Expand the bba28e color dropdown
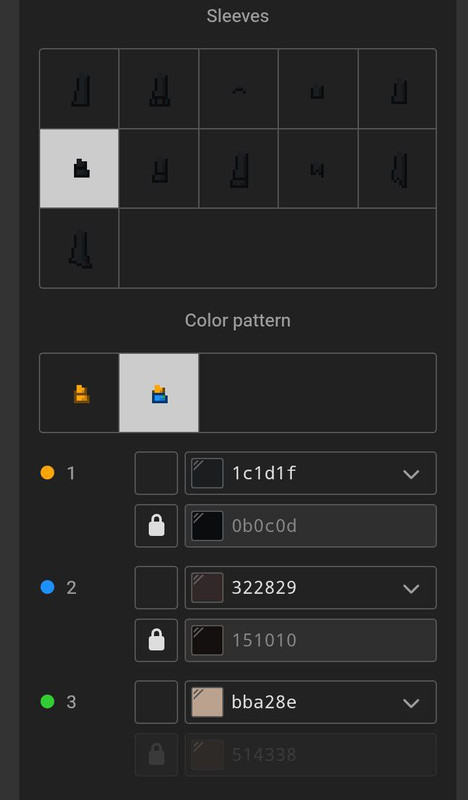The width and height of the screenshot is (468, 800). point(411,702)
